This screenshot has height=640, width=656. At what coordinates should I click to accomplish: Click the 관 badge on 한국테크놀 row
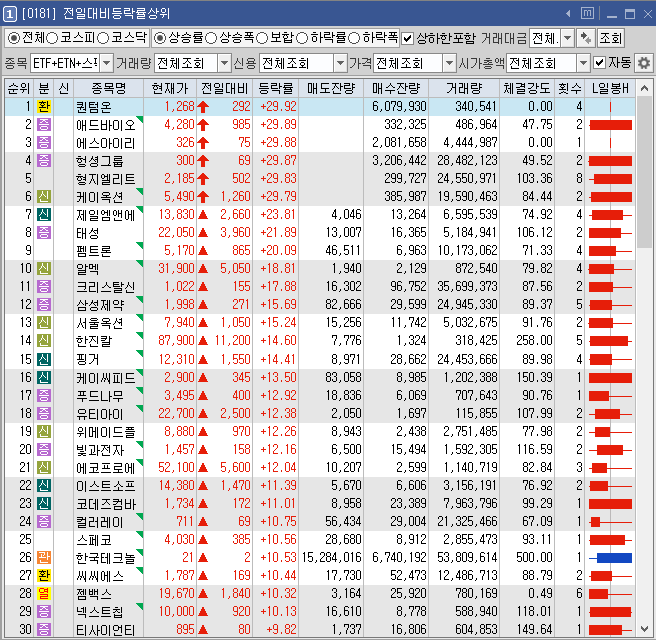[x=44, y=558]
